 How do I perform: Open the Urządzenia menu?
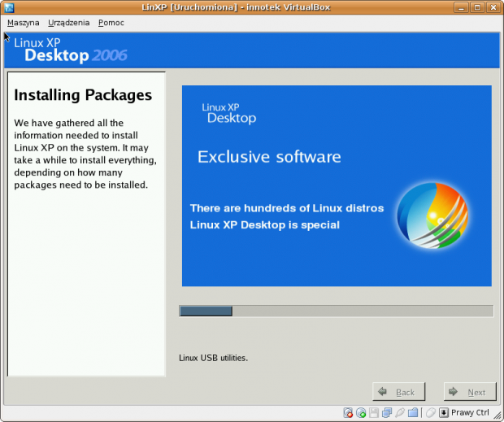pos(68,23)
